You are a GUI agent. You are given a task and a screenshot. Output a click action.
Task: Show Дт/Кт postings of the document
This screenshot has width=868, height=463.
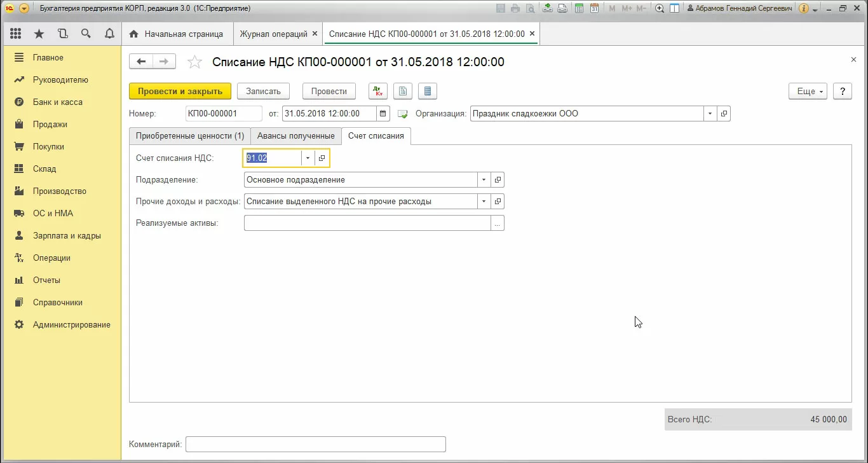(x=377, y=91)
